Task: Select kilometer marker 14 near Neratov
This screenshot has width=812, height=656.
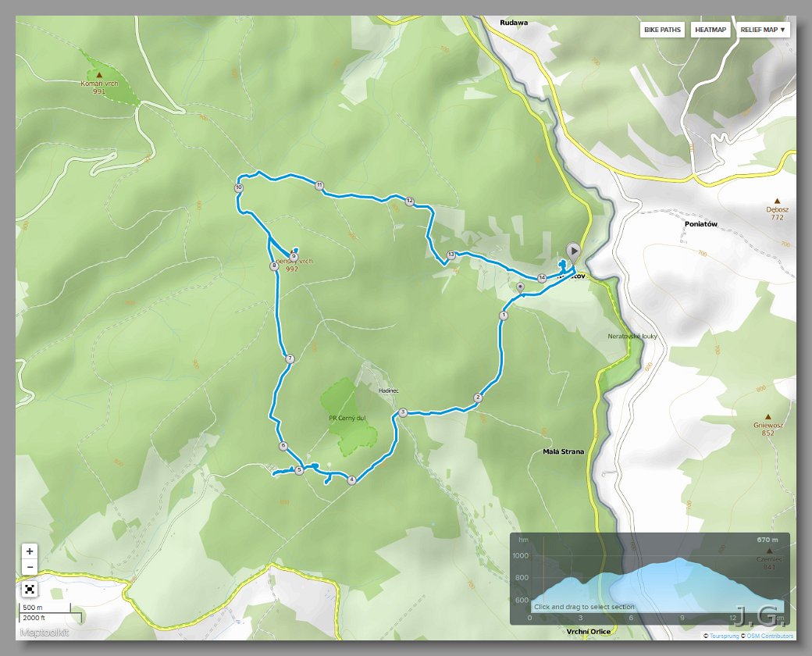Action: point(542,278)
